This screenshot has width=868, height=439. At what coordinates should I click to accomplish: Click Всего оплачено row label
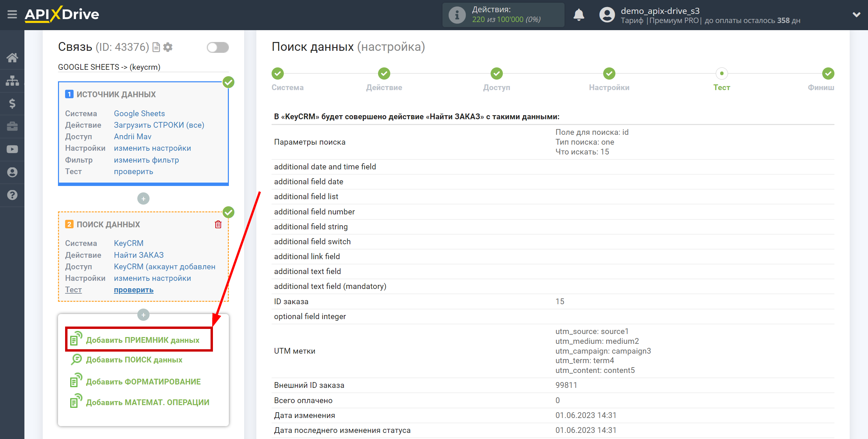[x=303, y=400]
